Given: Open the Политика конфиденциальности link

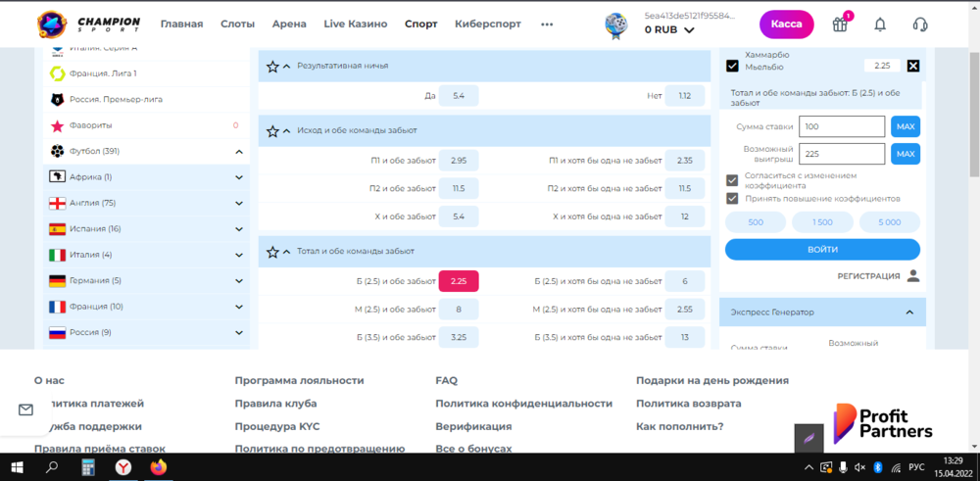Looking at the screenshot, I should tap(523, 404).
